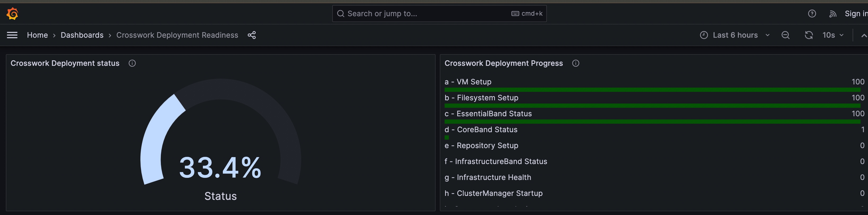The height and width of the screenshot is (215, 868).
Task: Click the zoom out time range icon
Action: (x=785, y=35)
